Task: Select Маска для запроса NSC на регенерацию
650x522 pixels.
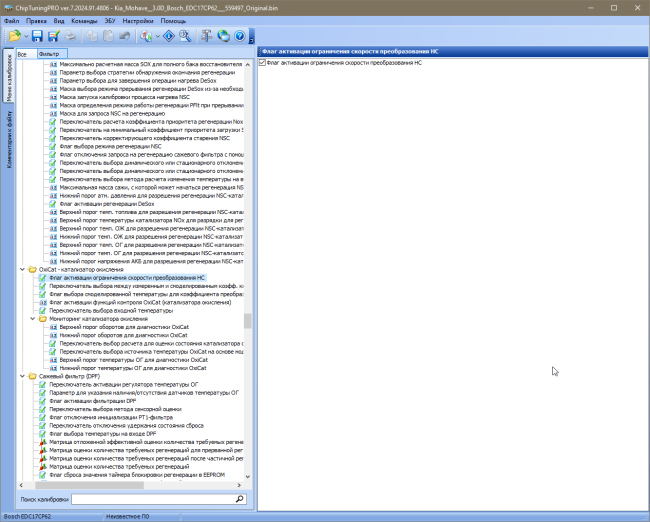Action: (112, 114)
